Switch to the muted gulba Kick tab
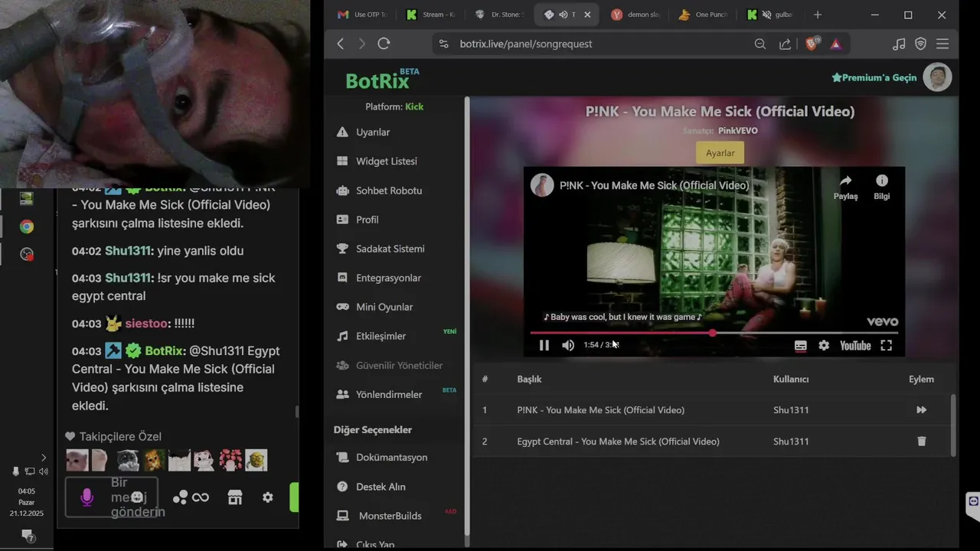Viewport: 980px width, 551px height. coord(772,15)
